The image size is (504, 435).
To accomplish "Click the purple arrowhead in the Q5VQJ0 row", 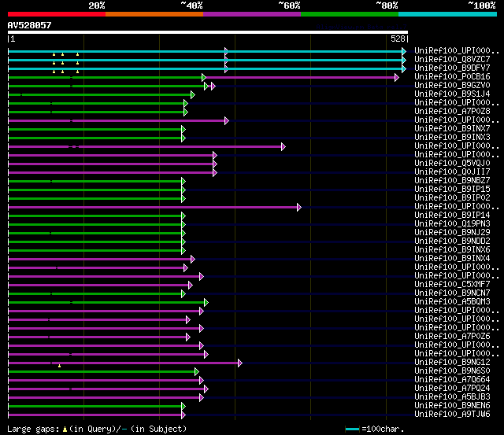I will coord(215,164).
